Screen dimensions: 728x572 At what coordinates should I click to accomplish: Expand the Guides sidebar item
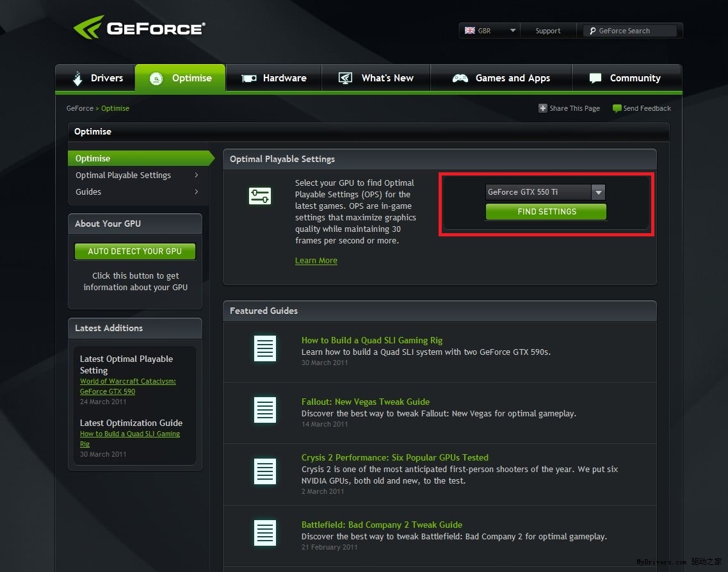pos(136,192)
